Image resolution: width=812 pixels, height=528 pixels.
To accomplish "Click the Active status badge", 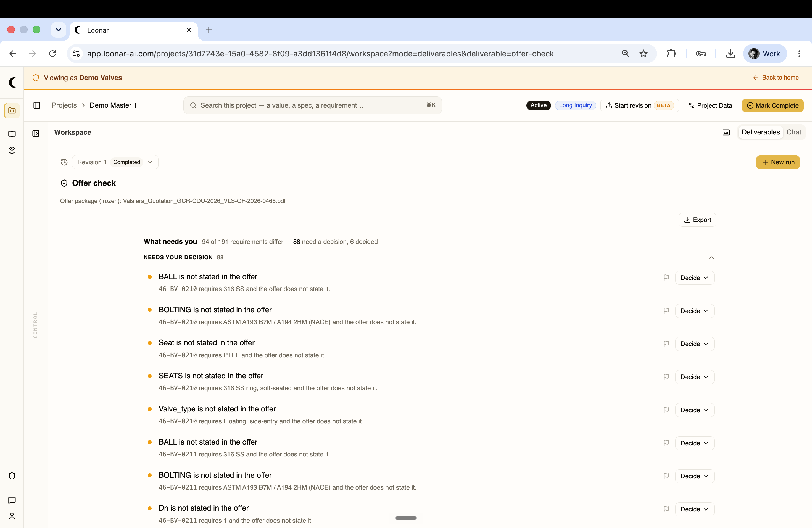I will pos(538,105).
